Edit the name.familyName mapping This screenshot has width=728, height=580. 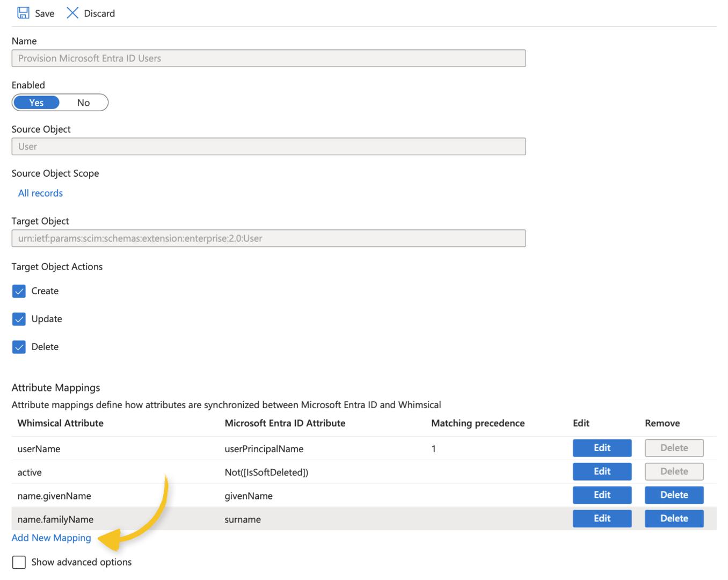(602, 519)
